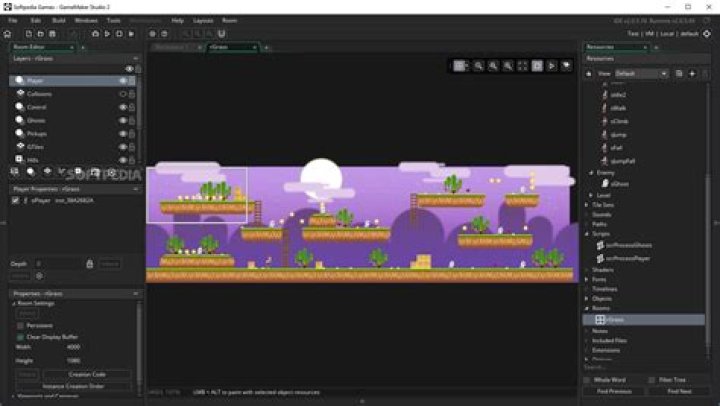
Task: Open the Build menu
Action: 59,20
